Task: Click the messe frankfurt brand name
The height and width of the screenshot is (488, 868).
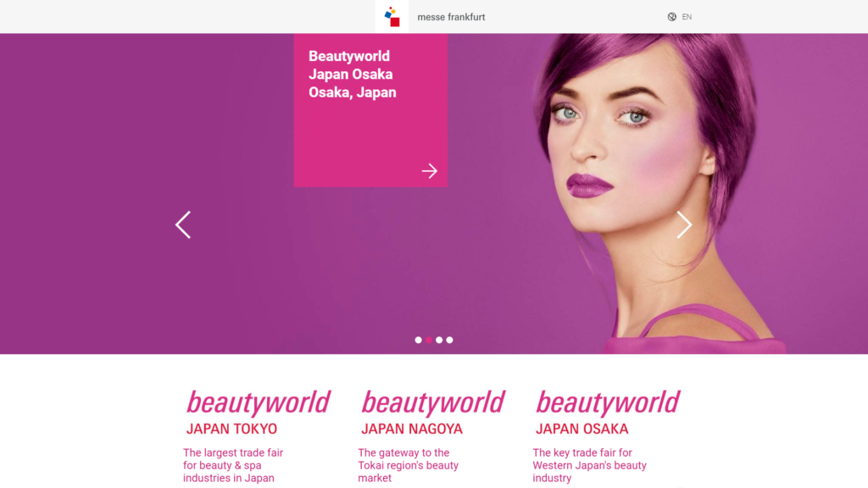Action: [451, 17]
